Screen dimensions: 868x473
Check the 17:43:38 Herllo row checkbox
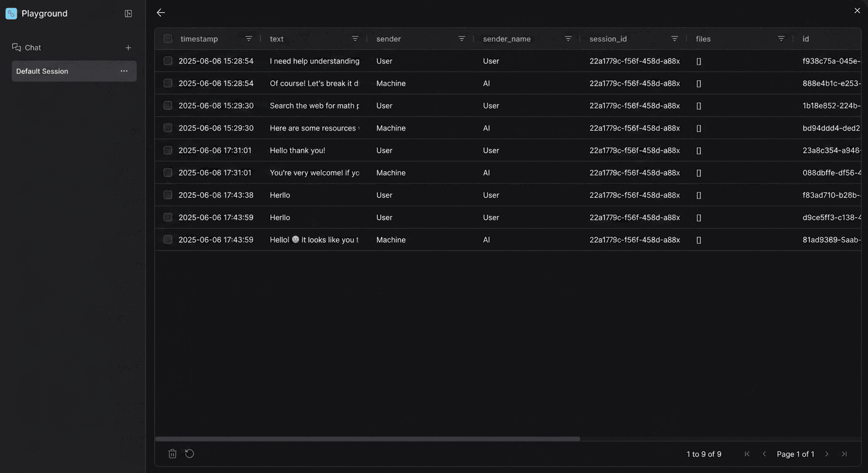168,195
